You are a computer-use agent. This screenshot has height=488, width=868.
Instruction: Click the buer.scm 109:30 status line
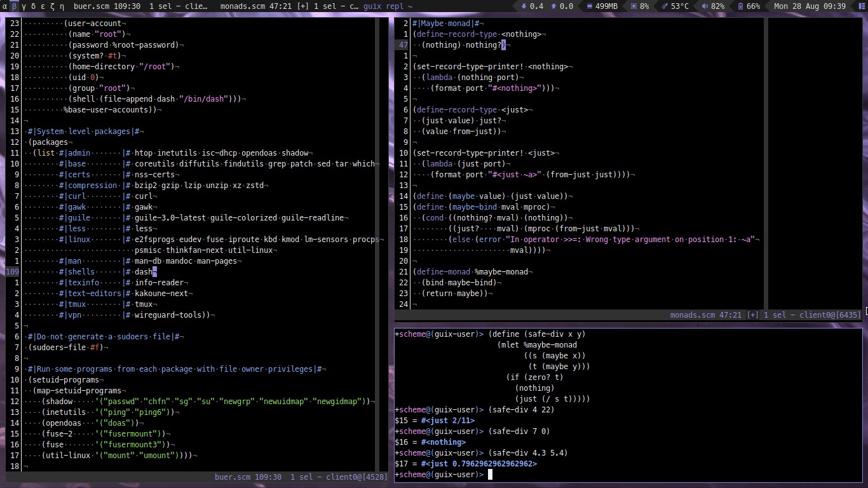pyautogui.click(x=301, y=477)
